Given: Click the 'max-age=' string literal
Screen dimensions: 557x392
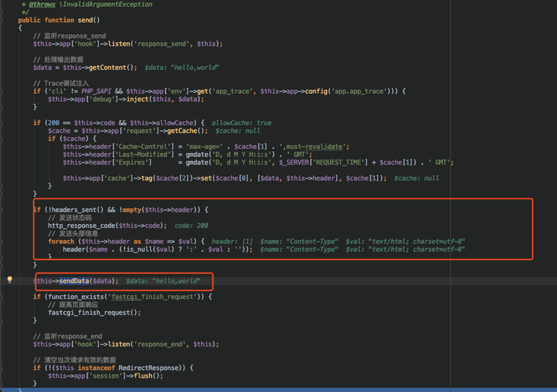Looking at the screenshot, I should pyautogui.click(x=205, y=147).
